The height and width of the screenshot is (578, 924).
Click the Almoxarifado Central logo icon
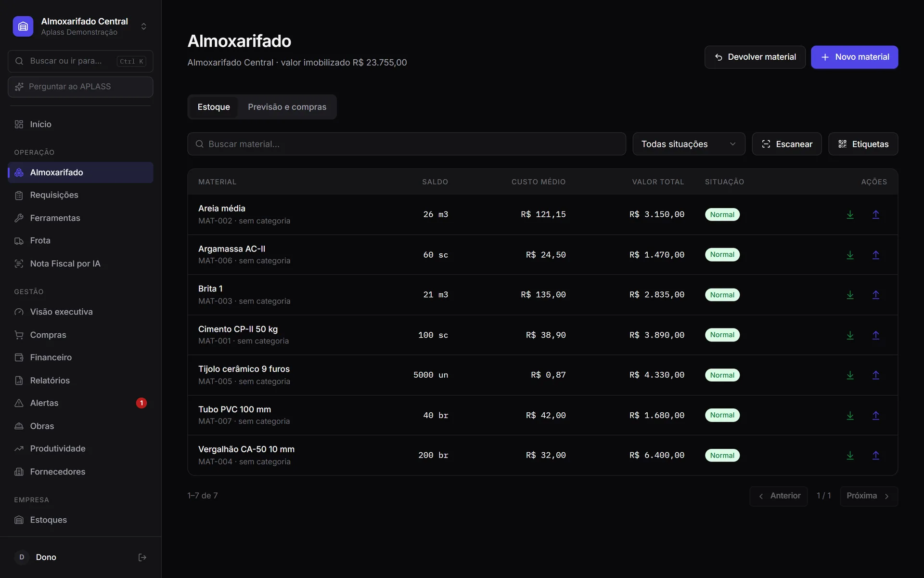[23, 26]
